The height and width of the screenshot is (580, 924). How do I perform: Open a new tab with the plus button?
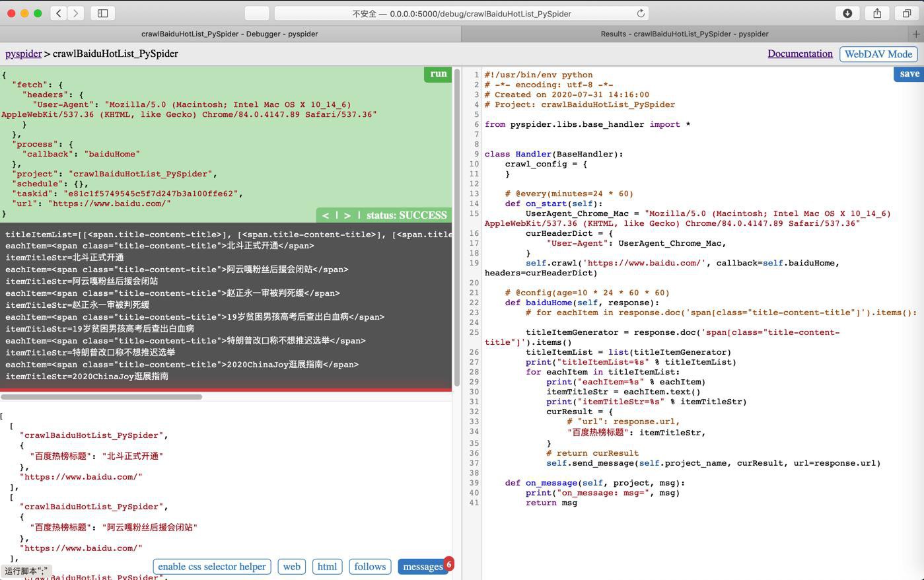pos(916,34)
